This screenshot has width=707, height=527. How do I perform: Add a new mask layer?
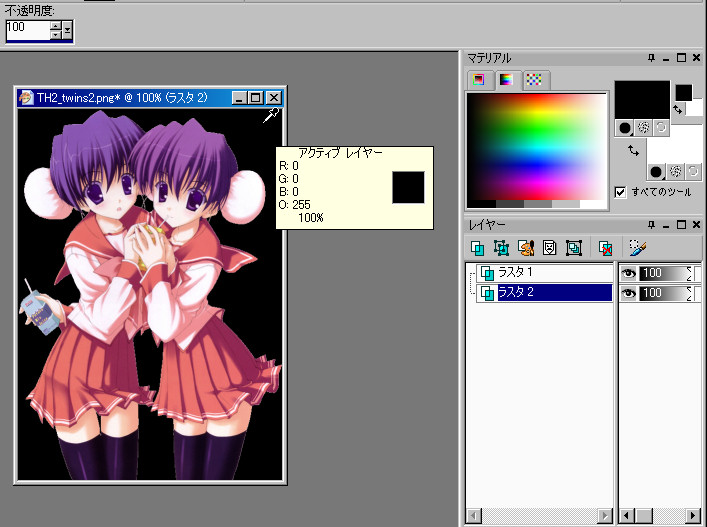(x=550, y=247)
